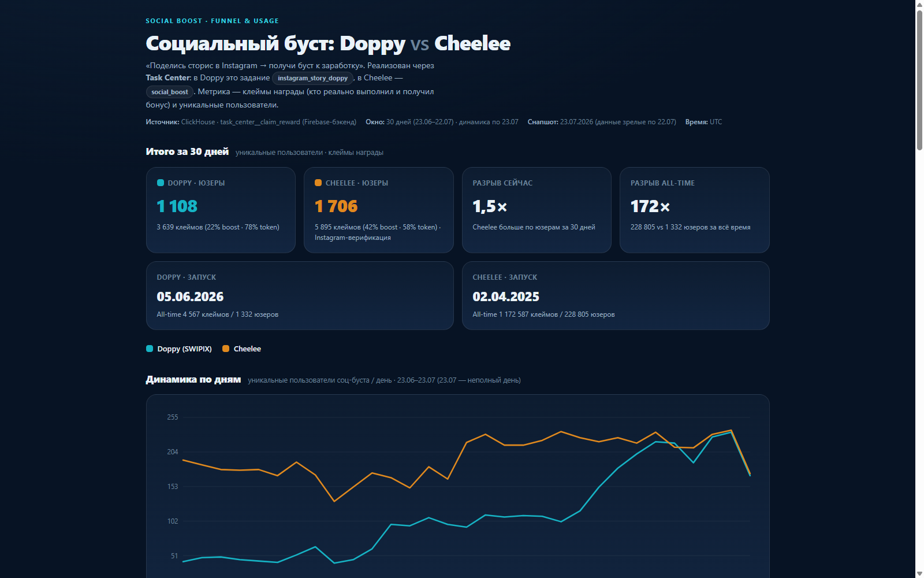Screen dimensions: 924x578
Task: Click the SOCIAL BOOST · FUNNEL & USAGE header
Action: pyautogui.click(x=212, y=21)
